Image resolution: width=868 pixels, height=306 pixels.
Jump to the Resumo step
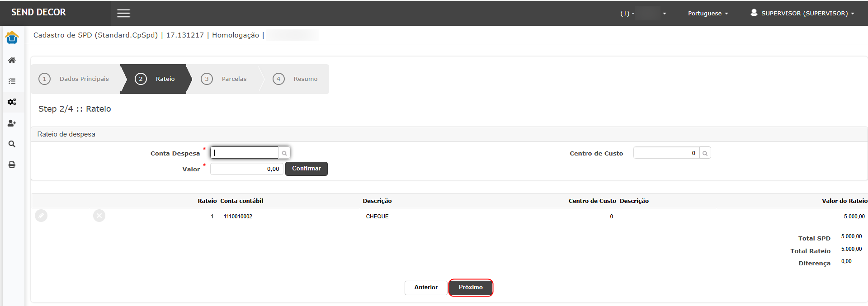point(296,79)
